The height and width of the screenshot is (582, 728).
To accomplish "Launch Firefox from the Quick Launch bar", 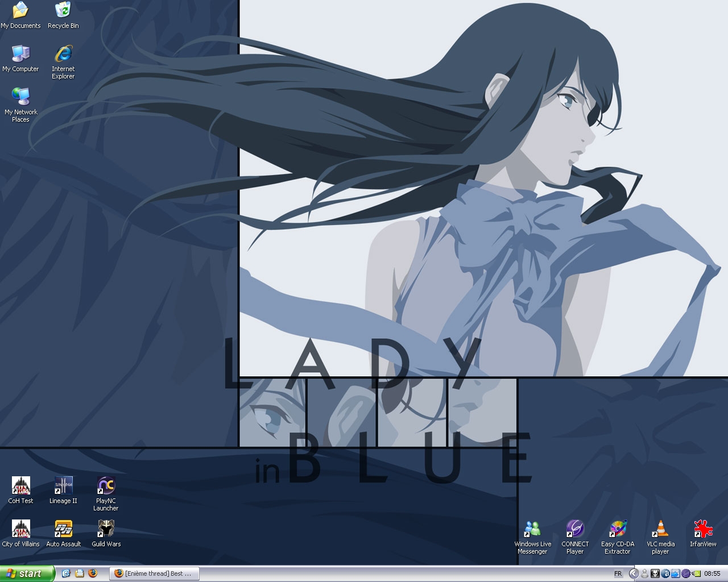I will [x=93, y=573].
